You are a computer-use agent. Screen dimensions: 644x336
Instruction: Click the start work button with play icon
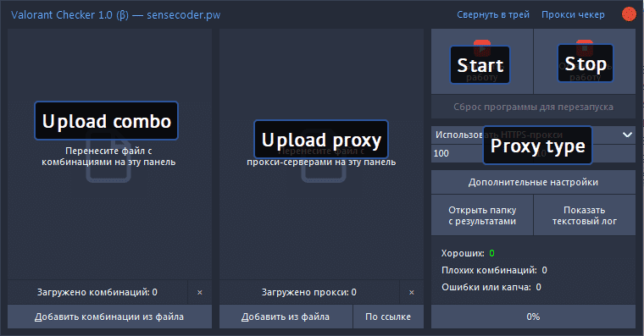point(482,62)
